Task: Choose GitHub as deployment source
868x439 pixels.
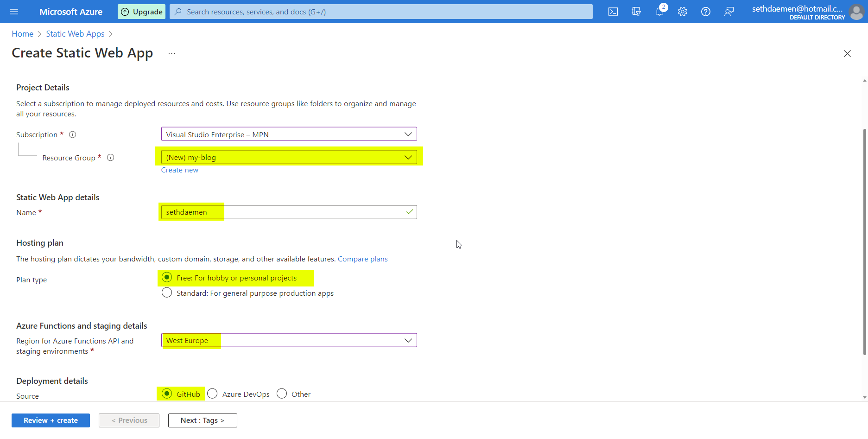Action: tap(167, 394)
